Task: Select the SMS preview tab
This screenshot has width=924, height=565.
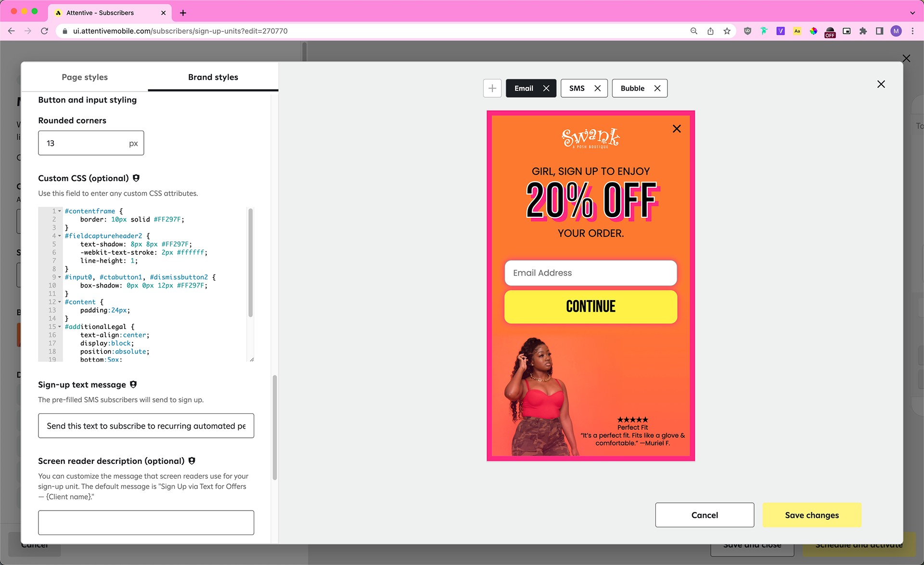Action: [x=577, y=88]
